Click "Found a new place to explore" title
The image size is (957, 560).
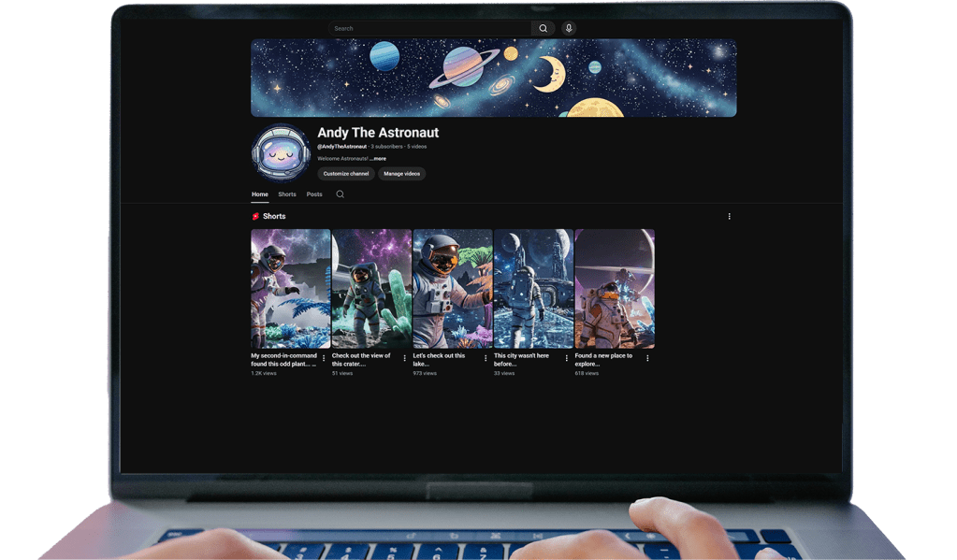point(603,359)
